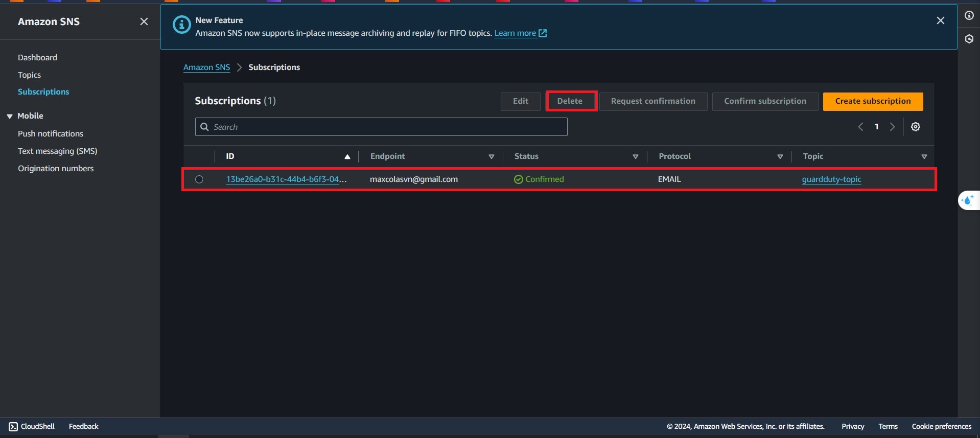
Task: Open the Learn more external link
Action: click(x=520, y=33)
